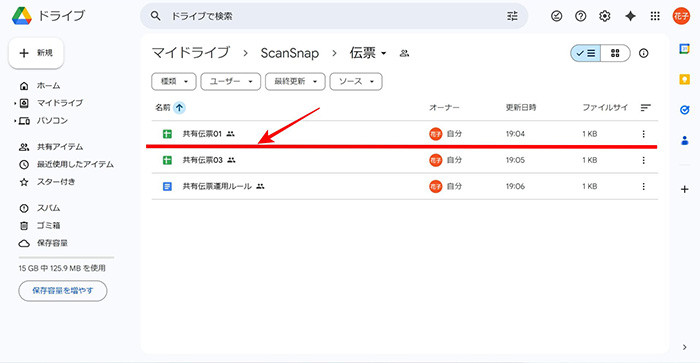Sort by 名前 column header
This screenshot has height=363, width=700.
coord(163,108)
